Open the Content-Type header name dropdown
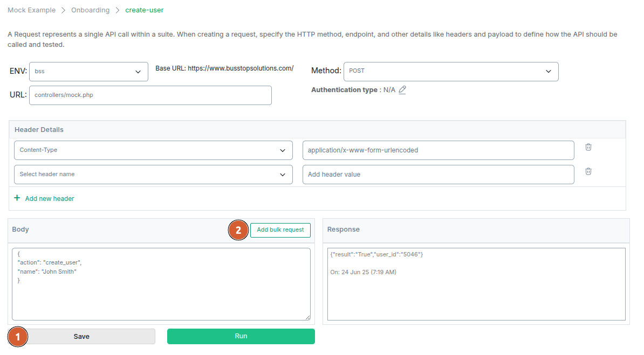The width and height of the screenshot is (644, 355). click(153, 150)
